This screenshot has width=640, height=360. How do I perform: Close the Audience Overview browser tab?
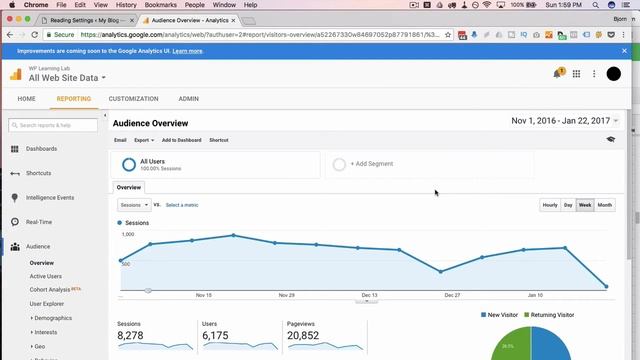[233, 20]
